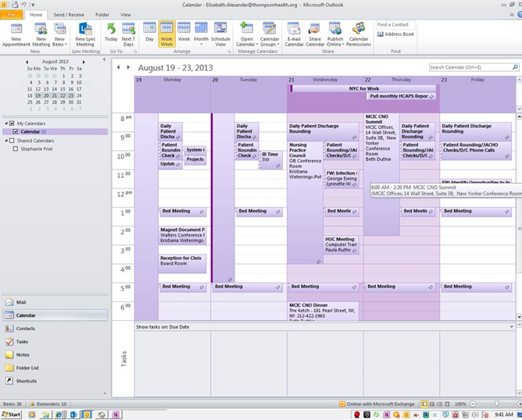
Task: Toggle the Shared Calendars checkbox
Action: [12, 141]
